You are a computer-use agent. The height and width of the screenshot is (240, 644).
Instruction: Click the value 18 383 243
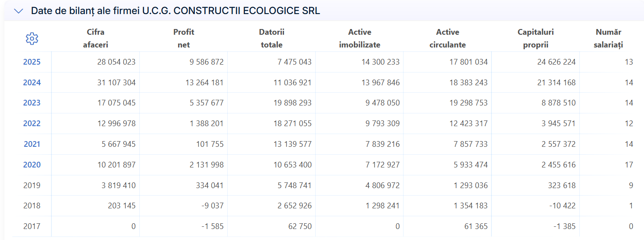469,83
